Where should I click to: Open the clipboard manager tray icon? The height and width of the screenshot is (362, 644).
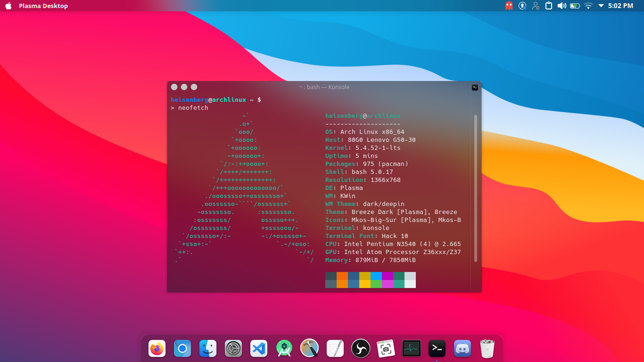point(548,6)
